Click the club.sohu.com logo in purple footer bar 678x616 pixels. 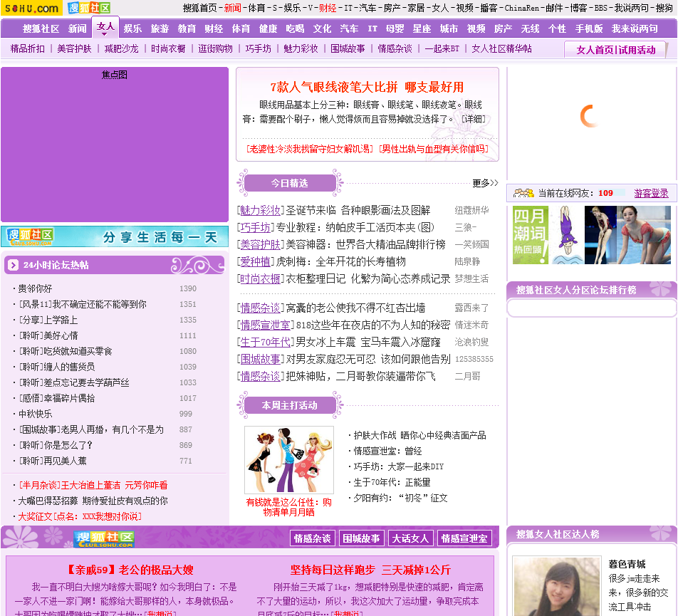[104, 539]
